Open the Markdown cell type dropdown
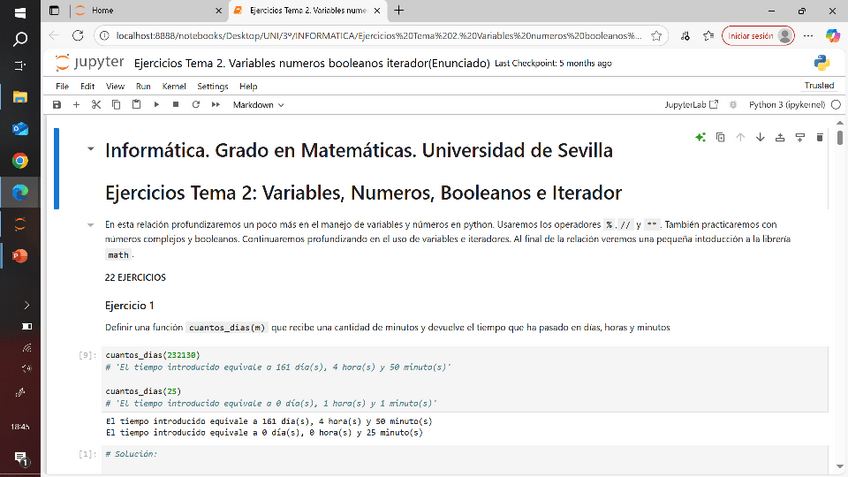Screen dimensions: 848x477 click(x=258, y=104)
